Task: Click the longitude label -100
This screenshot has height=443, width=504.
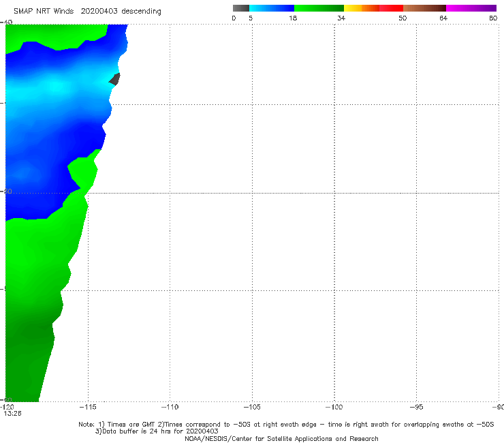Action: (334, 407)
